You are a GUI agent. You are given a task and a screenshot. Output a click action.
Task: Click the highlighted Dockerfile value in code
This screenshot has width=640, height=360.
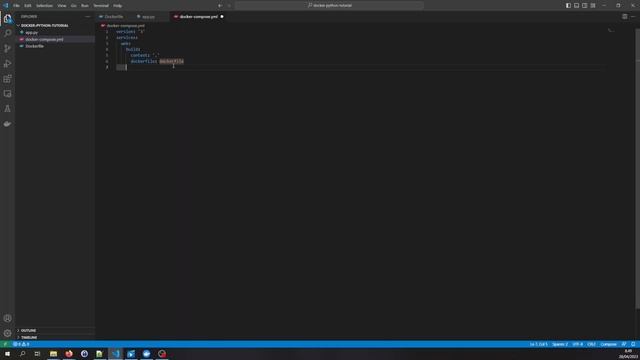[x=171, y=61]
